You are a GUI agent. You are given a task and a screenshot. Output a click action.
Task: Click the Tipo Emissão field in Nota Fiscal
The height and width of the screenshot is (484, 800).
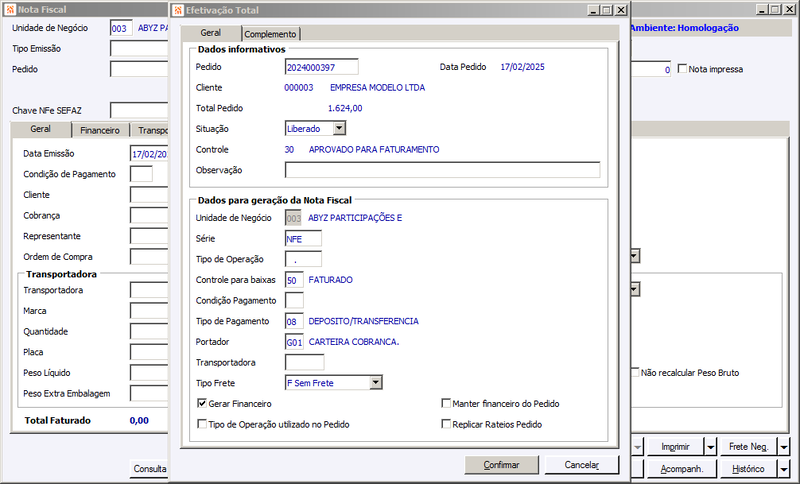(x=139, y=48)
